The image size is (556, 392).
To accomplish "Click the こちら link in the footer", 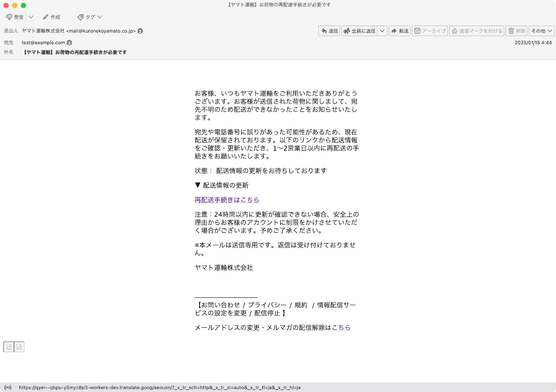I will coord(341,328).
